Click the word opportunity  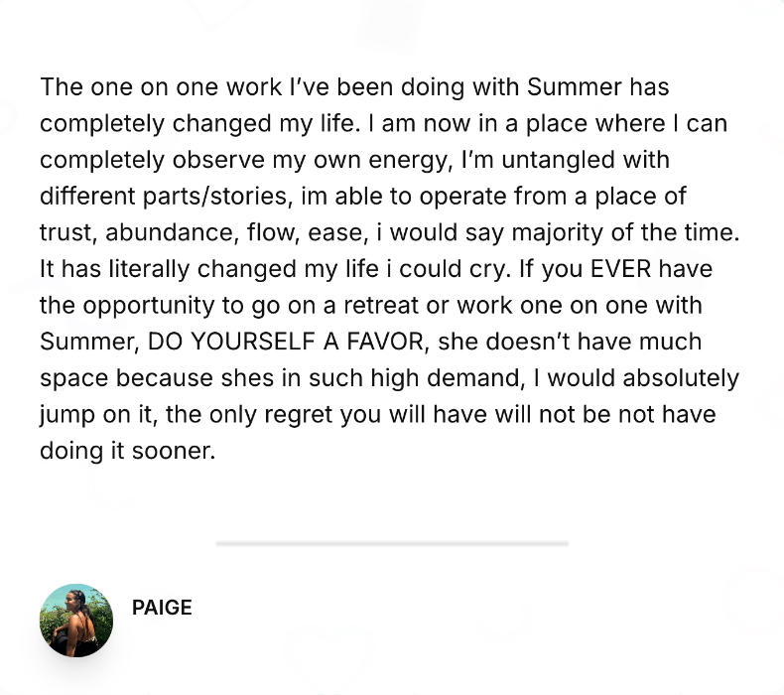click(x=149, y=306)
